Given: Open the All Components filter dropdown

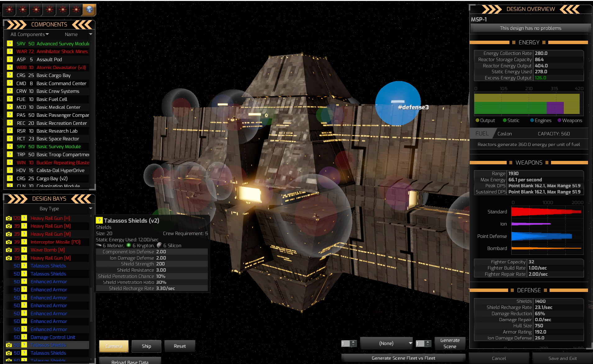Looking at the screenshot, I should click(30, 34).
